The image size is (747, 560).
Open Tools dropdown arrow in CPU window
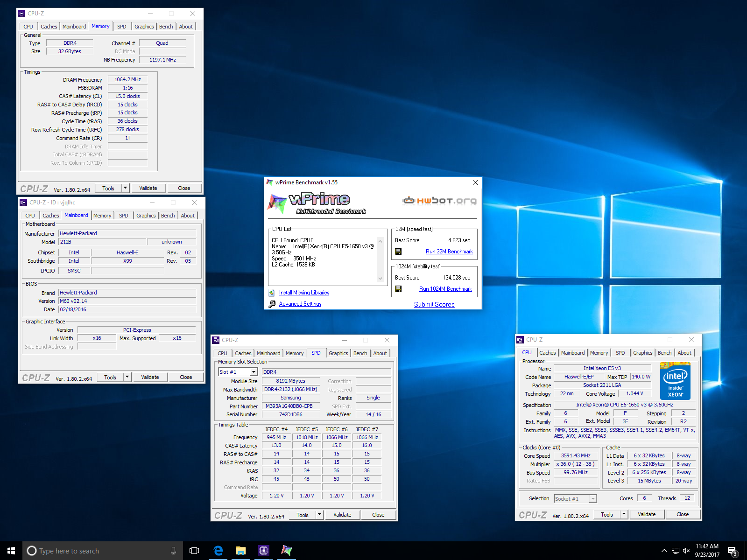[x=624, y=514]
